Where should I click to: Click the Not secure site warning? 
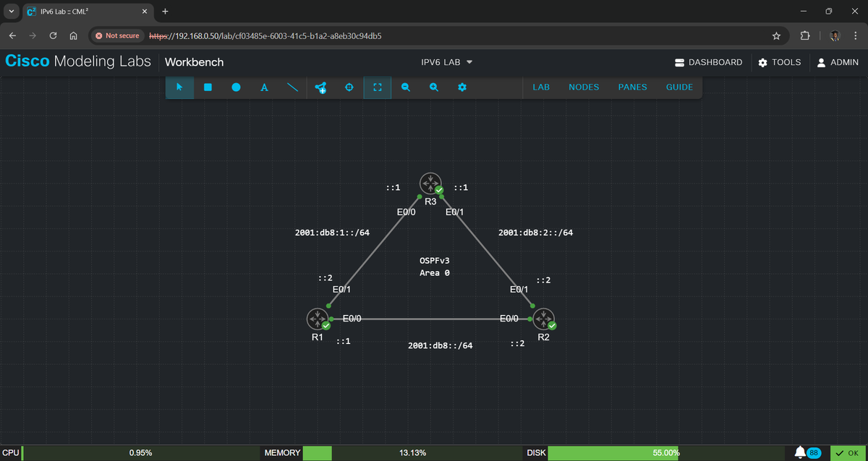click(x=116, y=35)
